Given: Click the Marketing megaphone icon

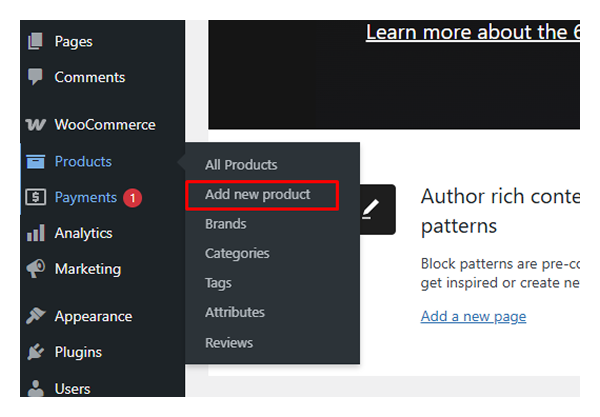Looking at the screenshot, I should point(36,269).
